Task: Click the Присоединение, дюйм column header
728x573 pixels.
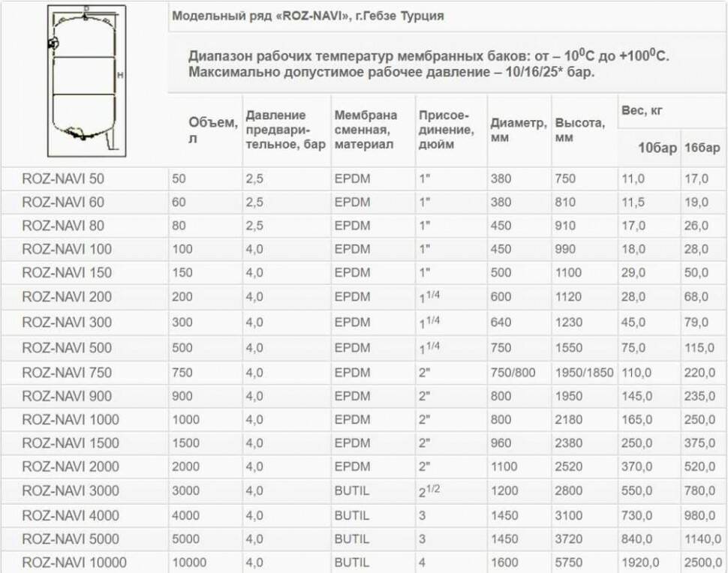Action: (x=446, y=130)
